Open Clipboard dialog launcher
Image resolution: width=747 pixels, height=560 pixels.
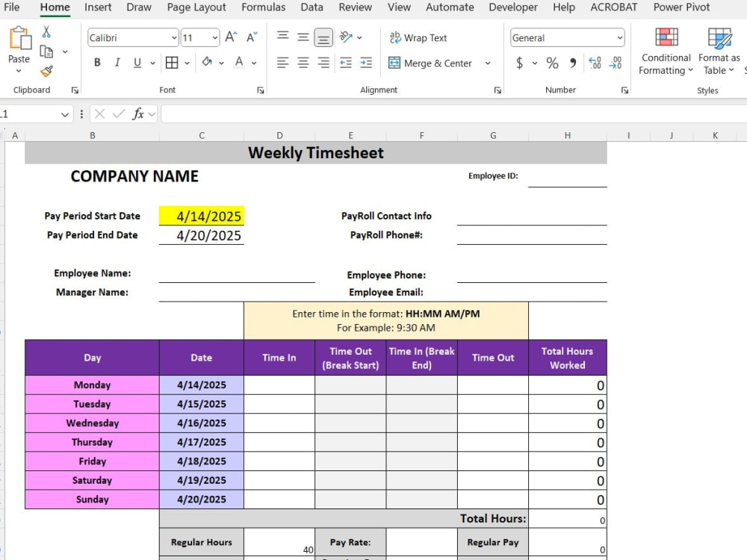click(x=75, y=90)
